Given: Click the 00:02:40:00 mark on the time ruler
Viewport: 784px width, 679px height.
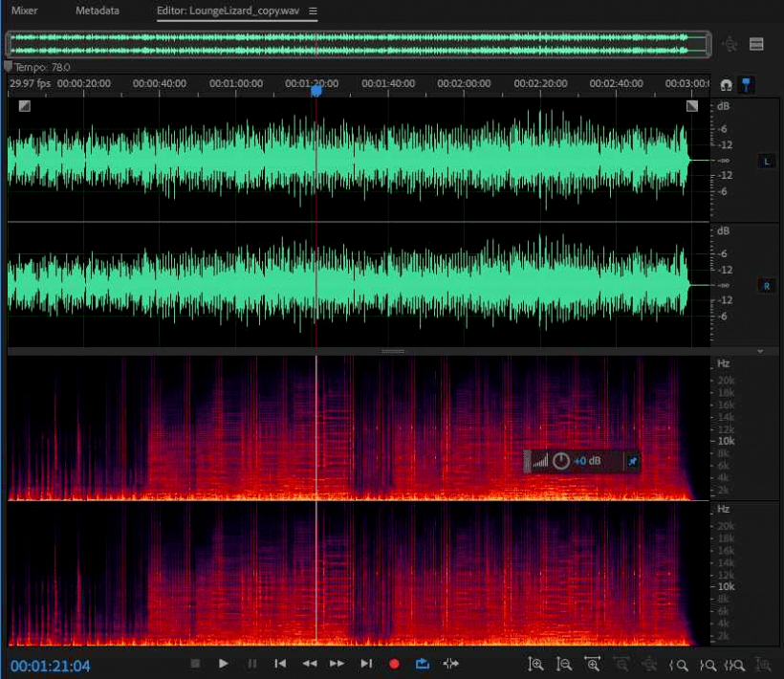Looking at the screenshot, I should tap(616, 83).
